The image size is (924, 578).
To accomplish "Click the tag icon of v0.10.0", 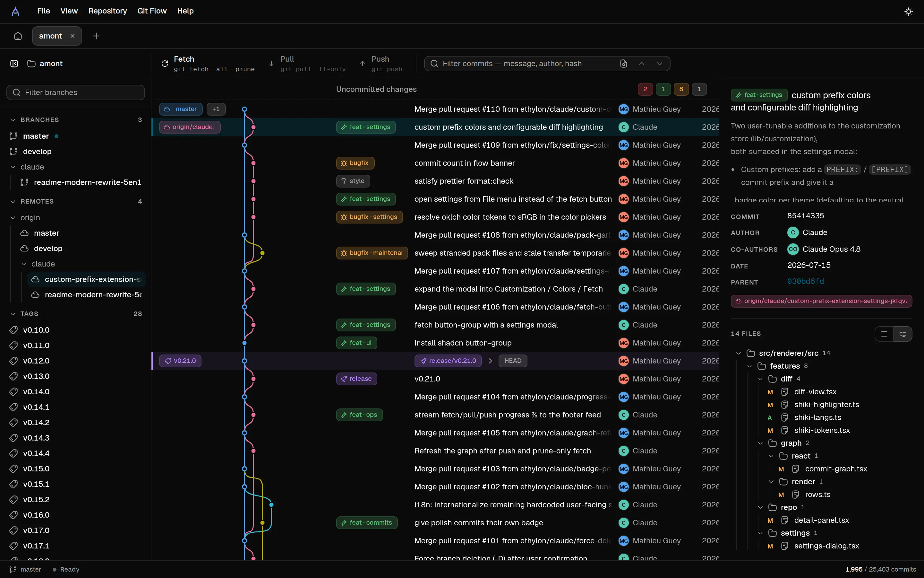I will coord(14,330).
